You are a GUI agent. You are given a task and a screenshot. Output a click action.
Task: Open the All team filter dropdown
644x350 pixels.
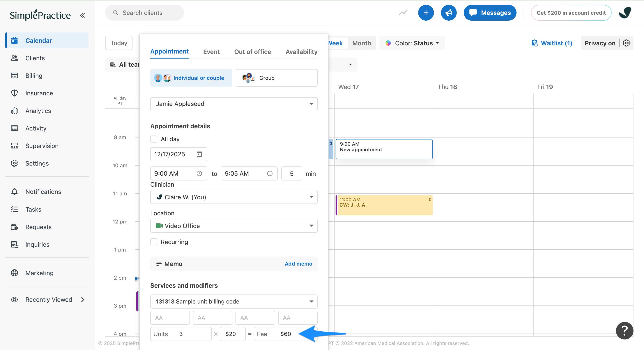[122, 65]
